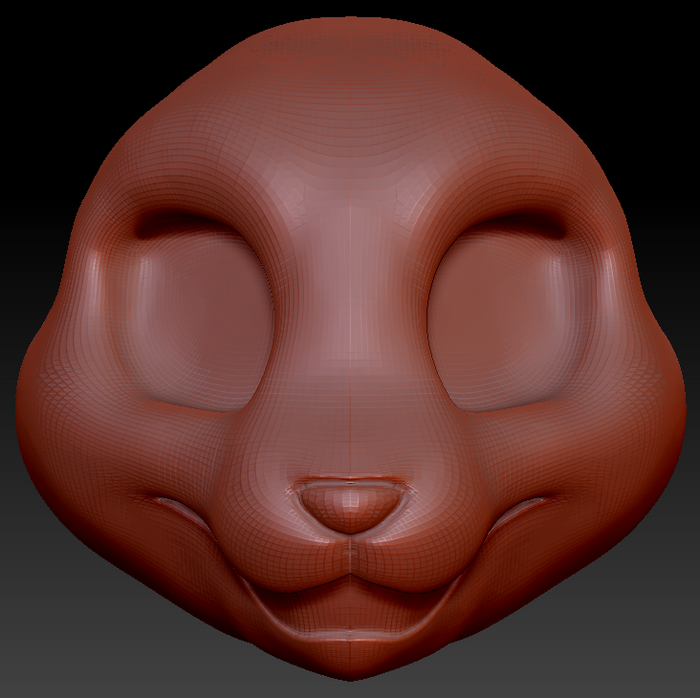Click the open mouth's lower lip
700x698 pixels.
click(x=350, y=634)
